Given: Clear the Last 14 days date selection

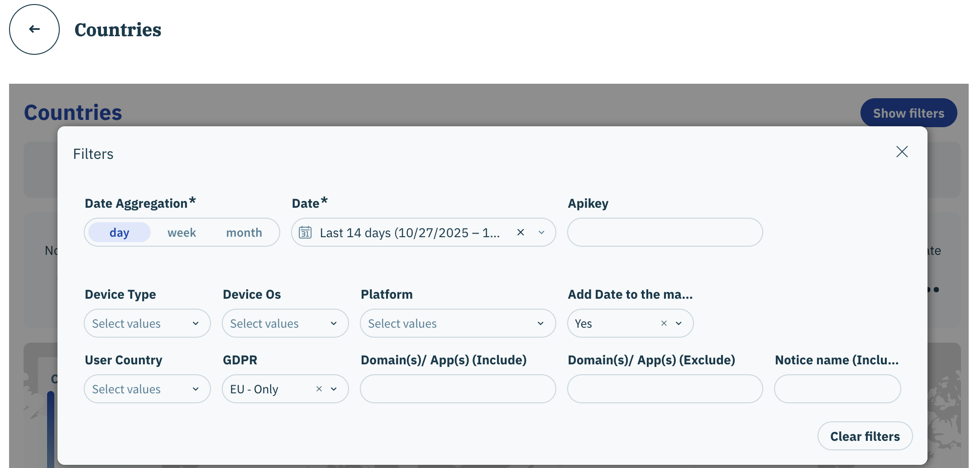Looking at the screenshot, I should (x=521, y=232).
